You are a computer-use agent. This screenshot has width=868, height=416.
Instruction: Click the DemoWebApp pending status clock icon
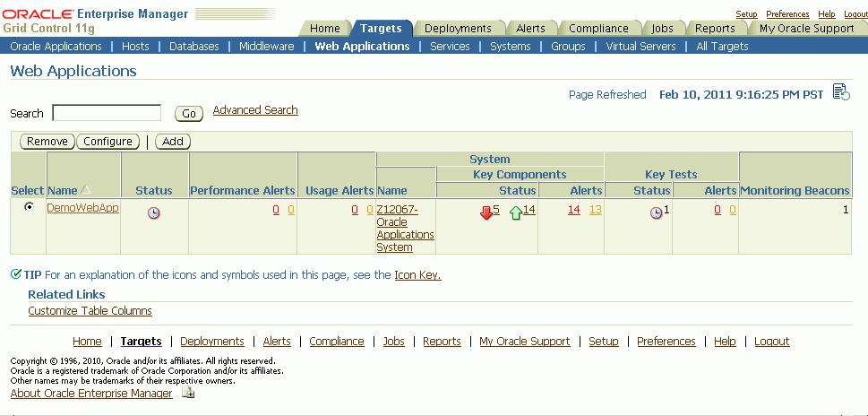click(x=154, y=212)
